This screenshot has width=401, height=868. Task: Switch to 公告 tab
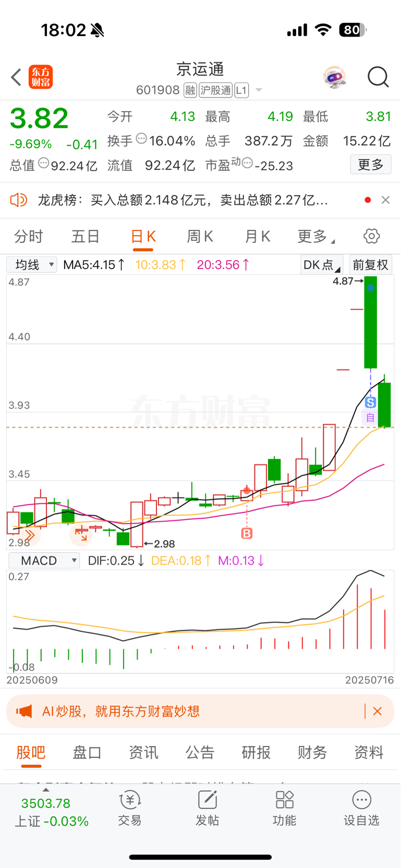[200, 752]
